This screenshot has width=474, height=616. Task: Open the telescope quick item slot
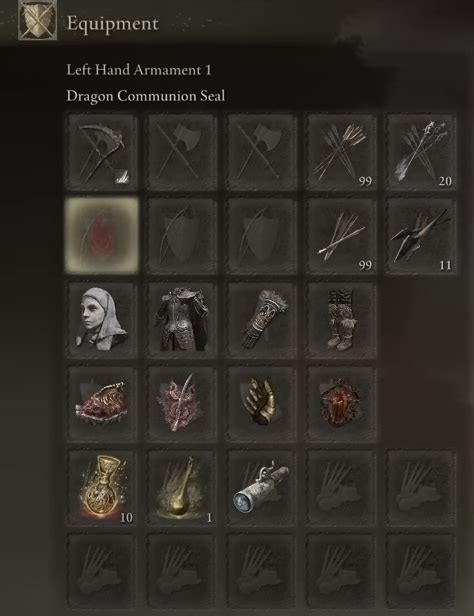pyautogui.click(x=262, y=488)
